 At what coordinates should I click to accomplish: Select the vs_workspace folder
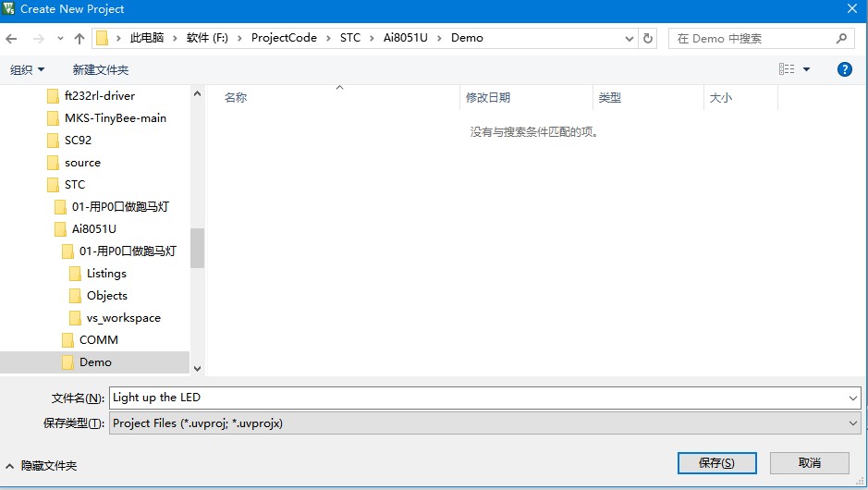pos(124,317)
